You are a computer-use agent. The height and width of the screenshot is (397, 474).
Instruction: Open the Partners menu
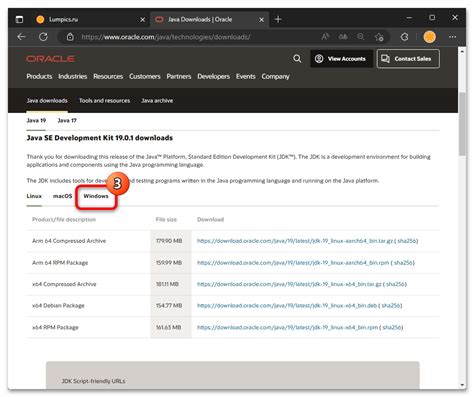click(179, 77)
